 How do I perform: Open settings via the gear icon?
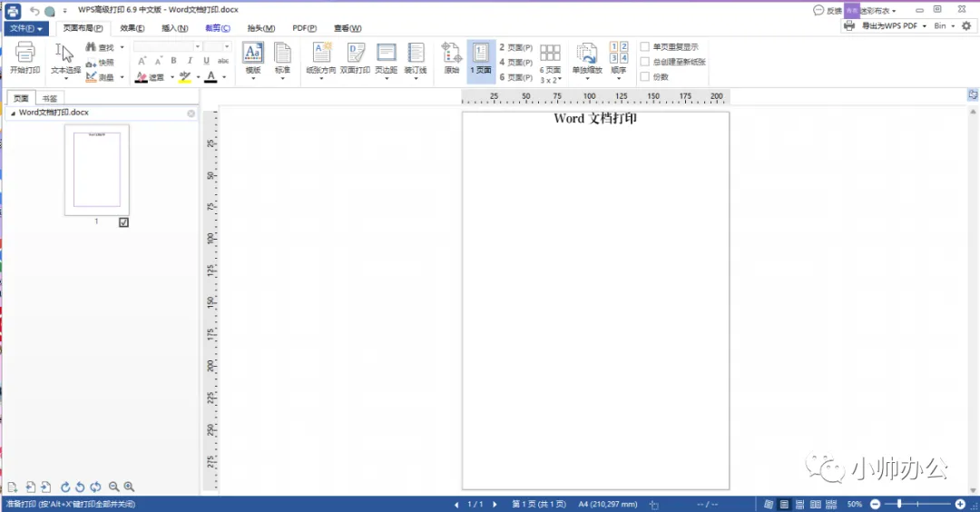(x=966, y=25)
